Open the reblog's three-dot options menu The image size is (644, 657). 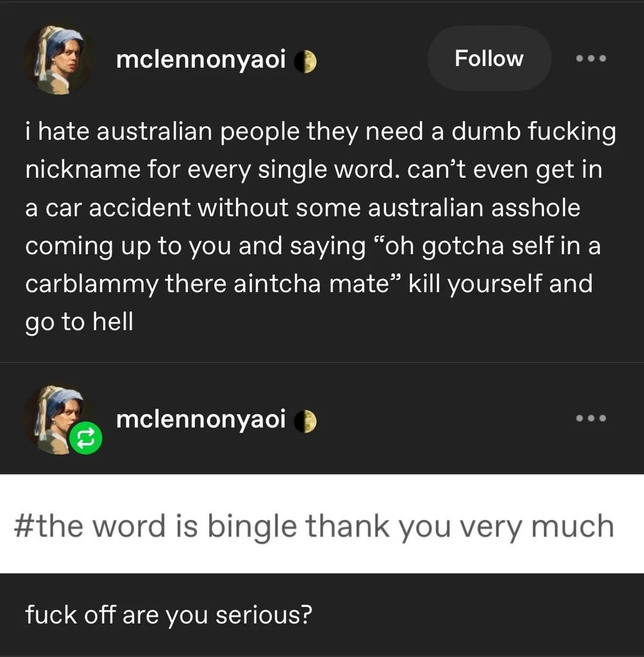click(591, 418)
